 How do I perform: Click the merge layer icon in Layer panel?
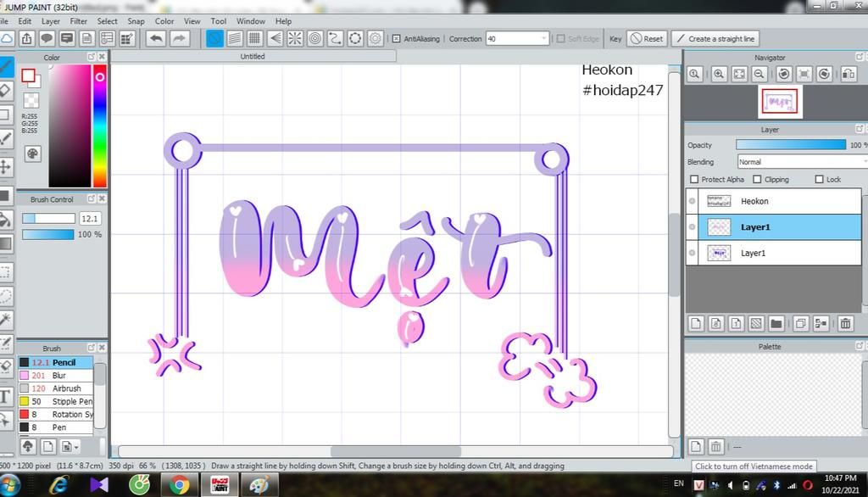[821, 323]
